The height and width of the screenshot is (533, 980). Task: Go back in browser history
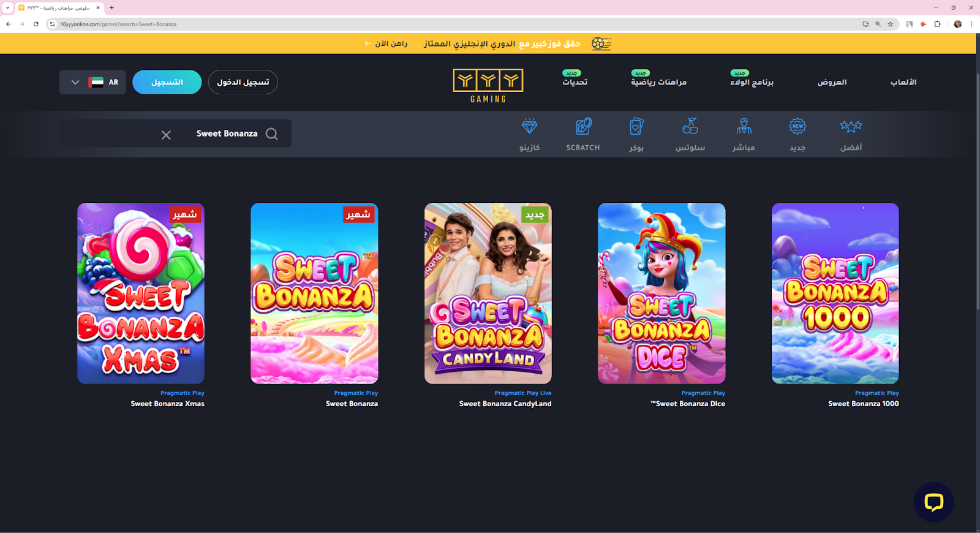[9, 24]
